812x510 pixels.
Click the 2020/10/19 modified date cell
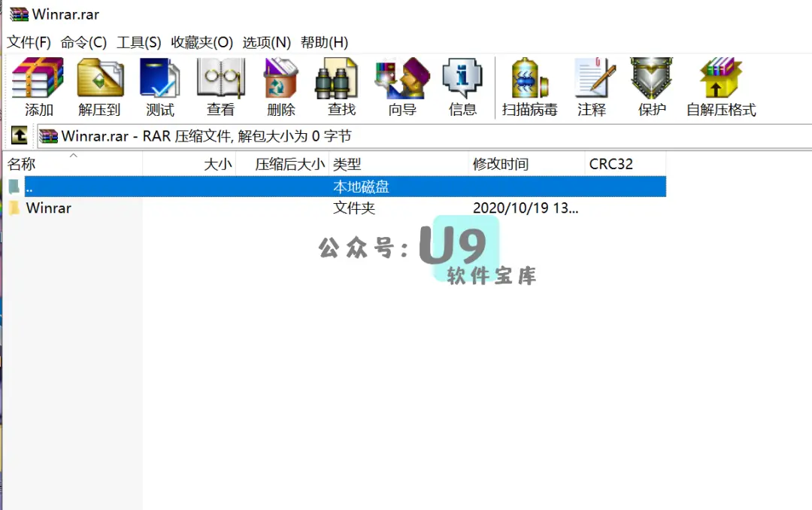click(526, 208)
